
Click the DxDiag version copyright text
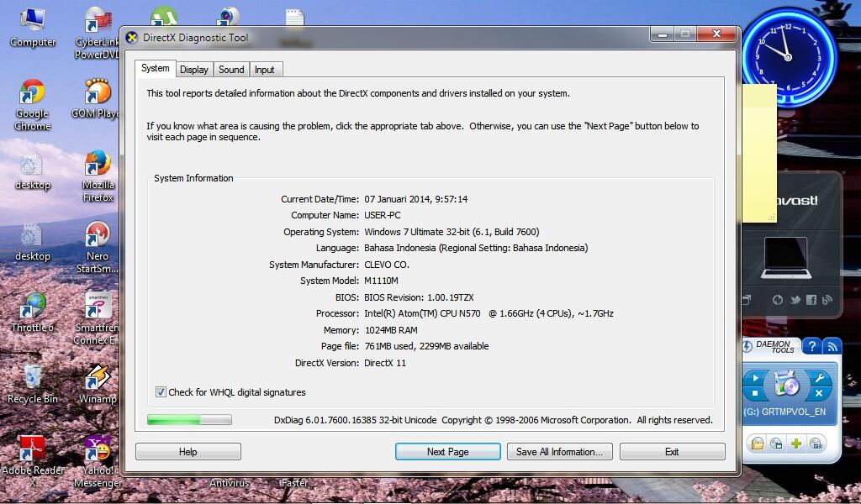[x=493, y=420]
